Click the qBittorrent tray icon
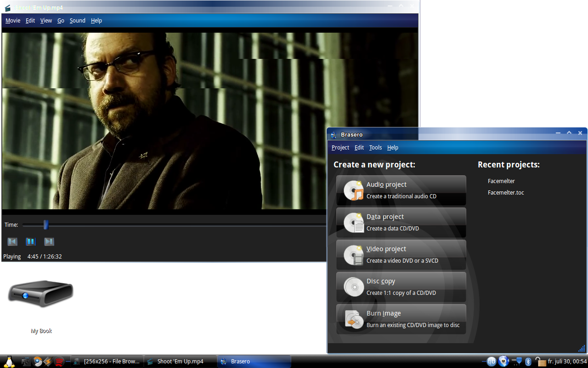This screenshot has width=588, height=368. click(492, 362)
